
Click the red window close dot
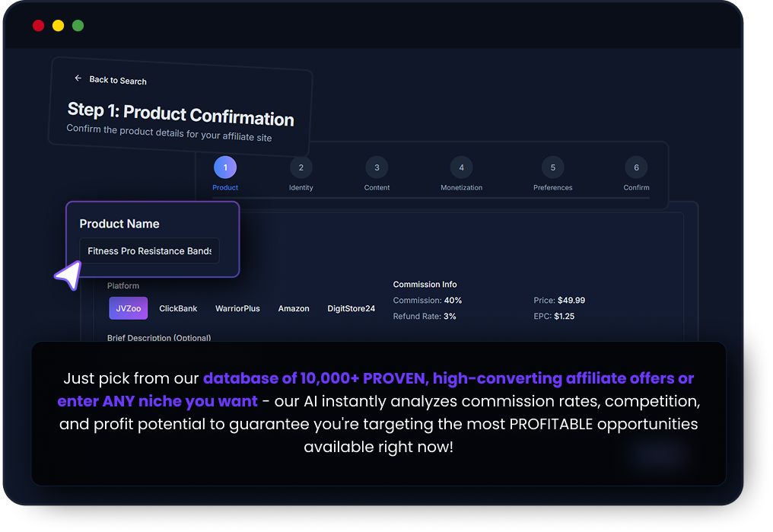(38, 26)
